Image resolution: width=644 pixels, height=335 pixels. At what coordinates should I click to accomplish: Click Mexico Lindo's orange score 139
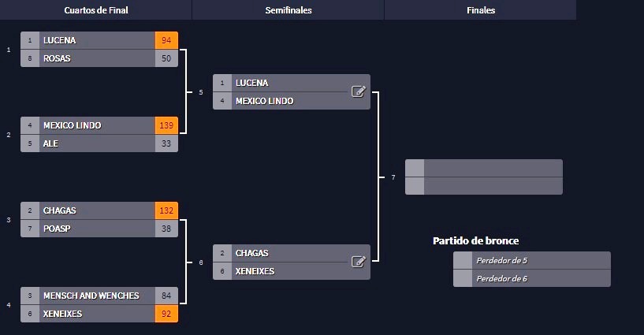[166, 125]
